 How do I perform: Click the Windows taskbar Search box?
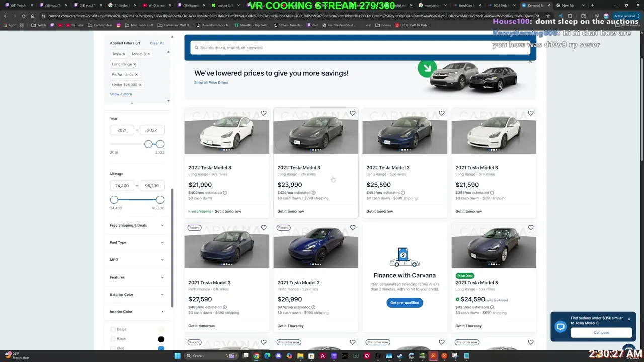tap(211, 356)
